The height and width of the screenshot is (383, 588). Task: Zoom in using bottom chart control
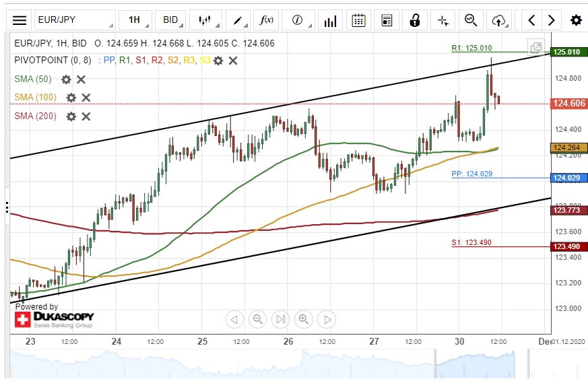[304, 319]
